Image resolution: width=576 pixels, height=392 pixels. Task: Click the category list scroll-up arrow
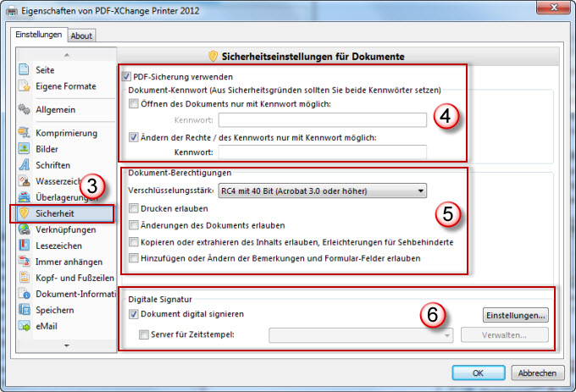pos(66,55)
